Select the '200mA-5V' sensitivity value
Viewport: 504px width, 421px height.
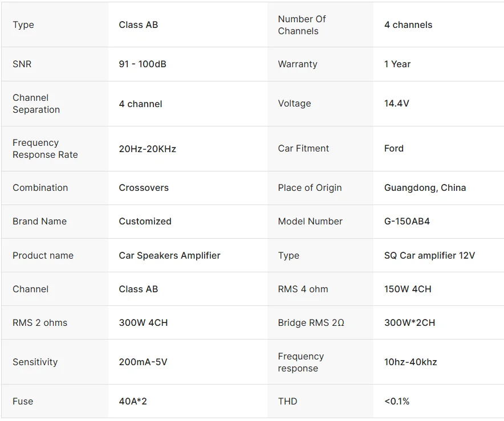pyautogui.click(x=143, y=362)
